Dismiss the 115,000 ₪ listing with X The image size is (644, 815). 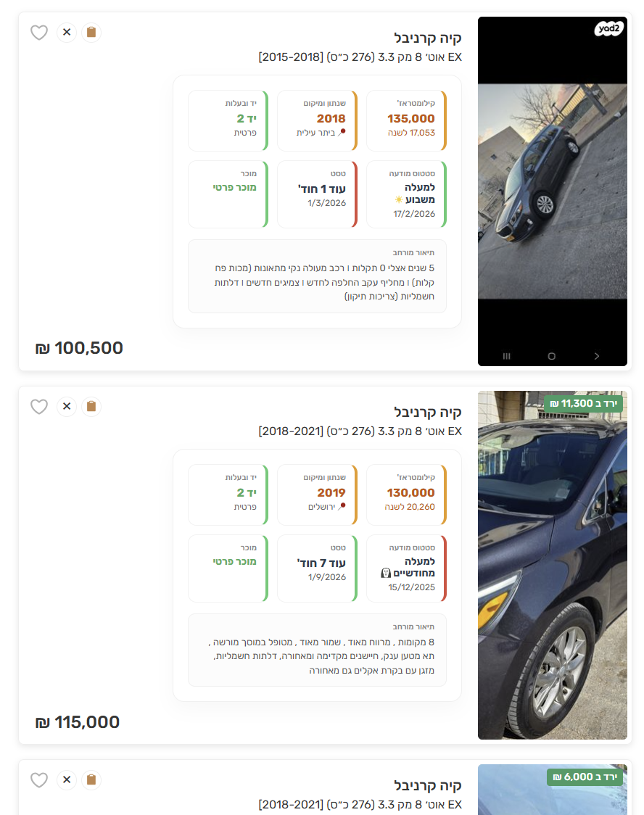[67, 407]
